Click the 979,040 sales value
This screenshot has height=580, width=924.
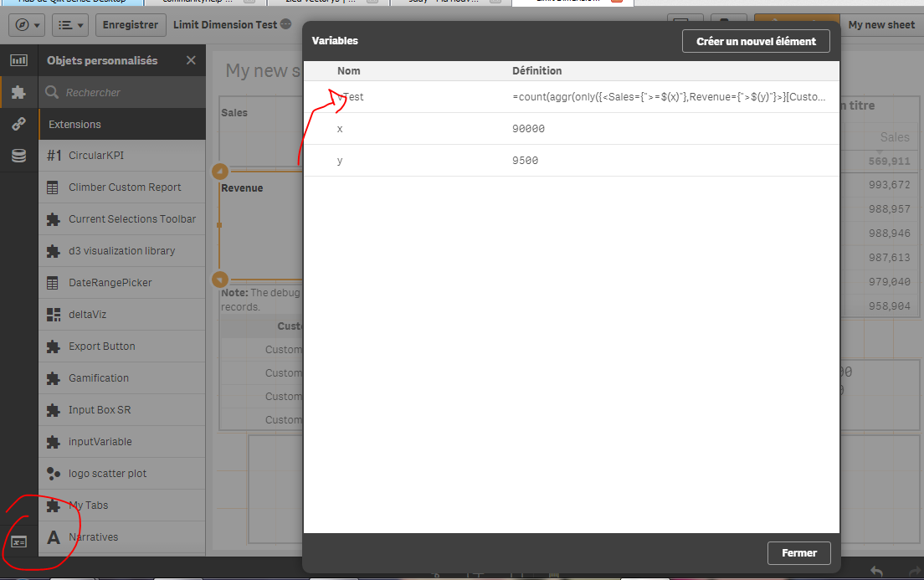pos(889,282)
